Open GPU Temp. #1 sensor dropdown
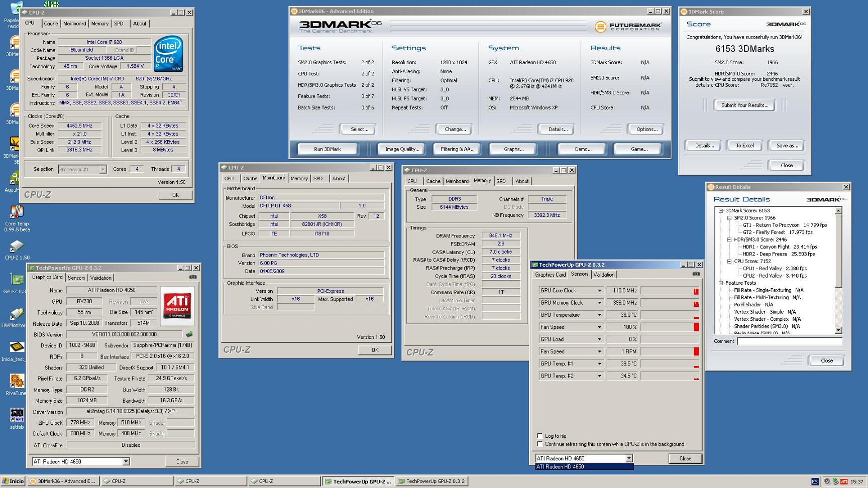Viewport: 868px width, 488px height. tap(599, 363)
